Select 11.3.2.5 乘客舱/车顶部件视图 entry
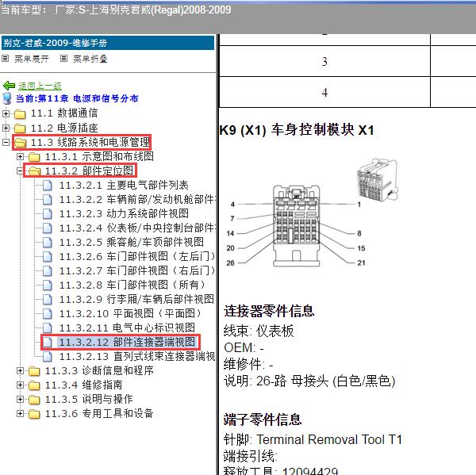This screenshot has width=476, height=475. 132,242
